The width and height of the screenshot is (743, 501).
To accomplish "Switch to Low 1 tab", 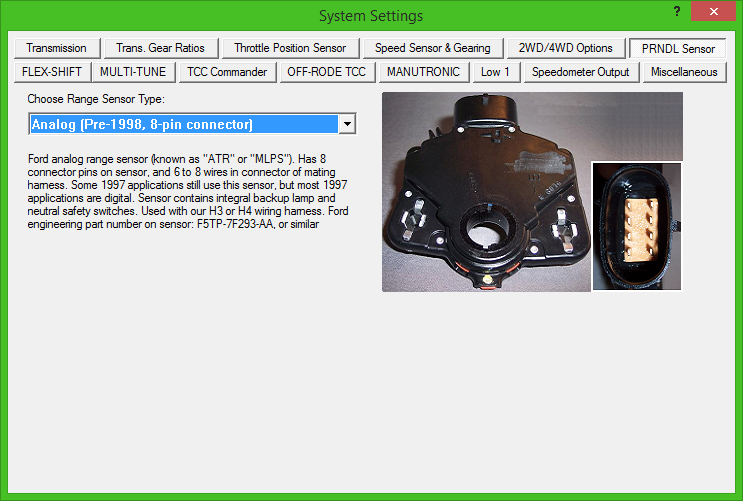I will point(495,72).
